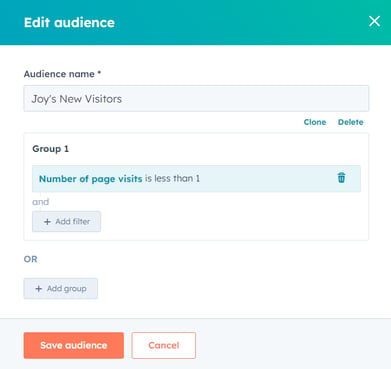Click the OR separator label

[31, 259]
